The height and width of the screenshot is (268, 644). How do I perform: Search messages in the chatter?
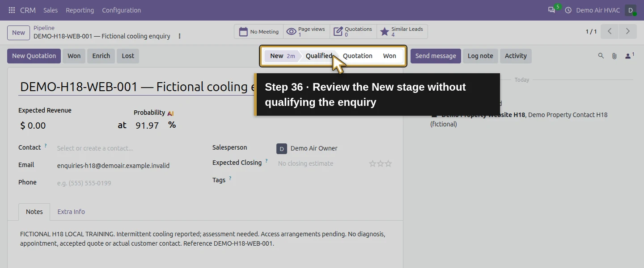click(x=601, y=56)
